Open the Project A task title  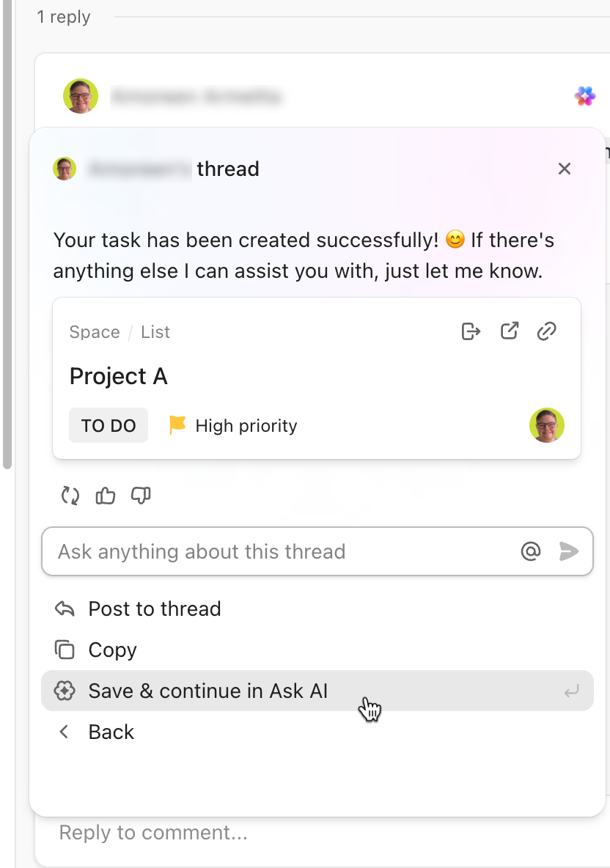[118, 376]
